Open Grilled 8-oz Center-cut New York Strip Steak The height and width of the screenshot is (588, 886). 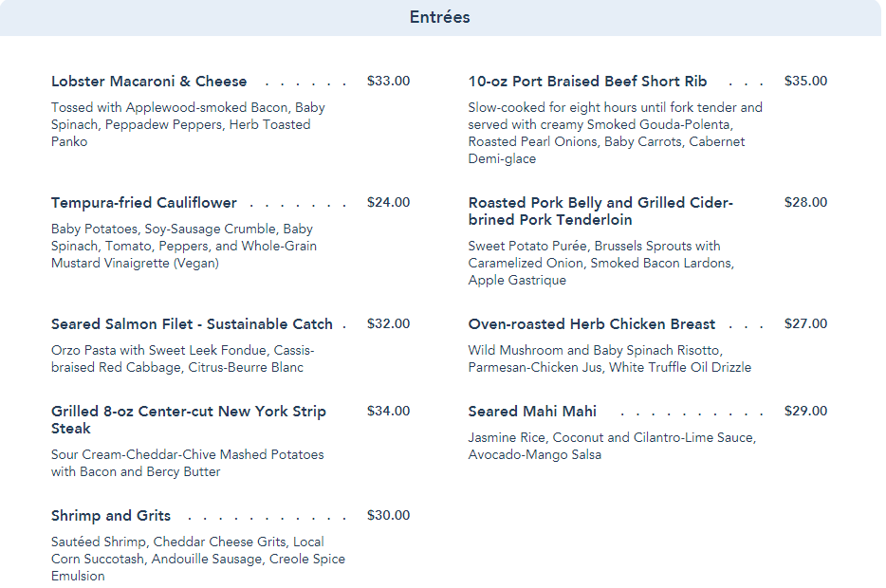click(188, 419)
